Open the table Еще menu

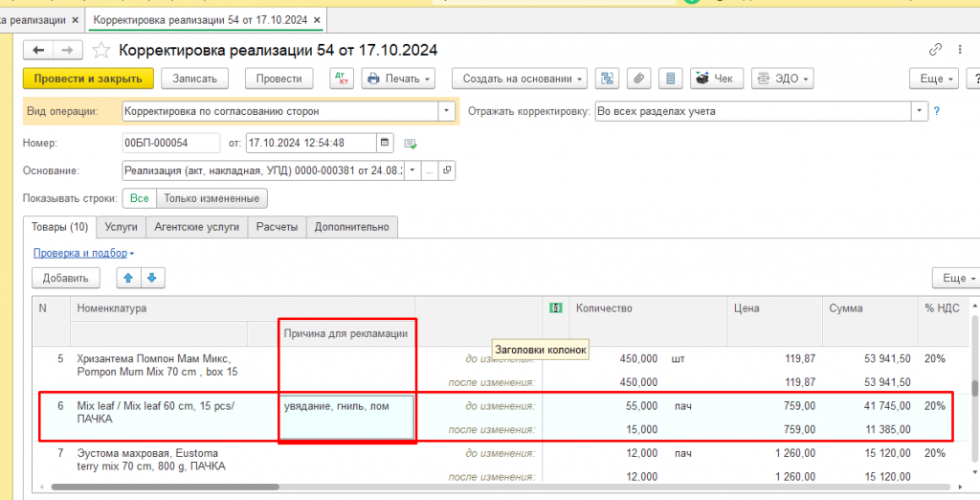coord(956,278)
